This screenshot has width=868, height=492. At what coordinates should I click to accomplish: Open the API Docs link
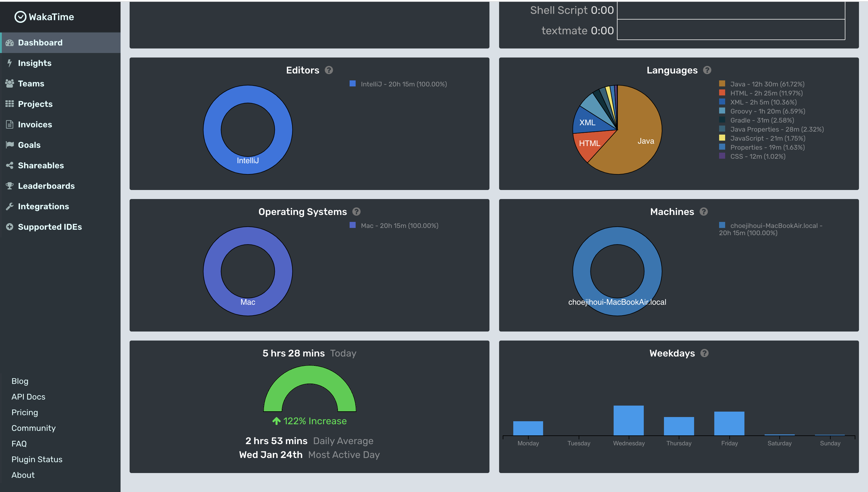coord(28,397)
